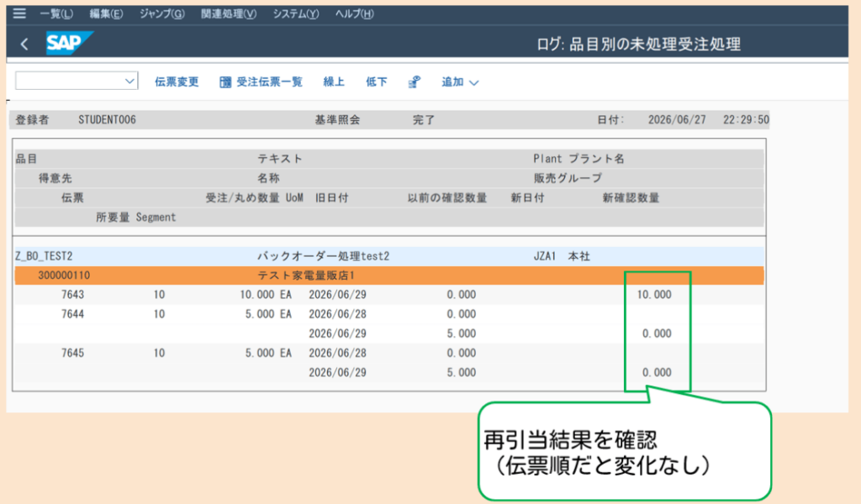The height and width of the screenshot is (504, 861).
Task: Click the SAP logo
Action: [x=69, y=43]
